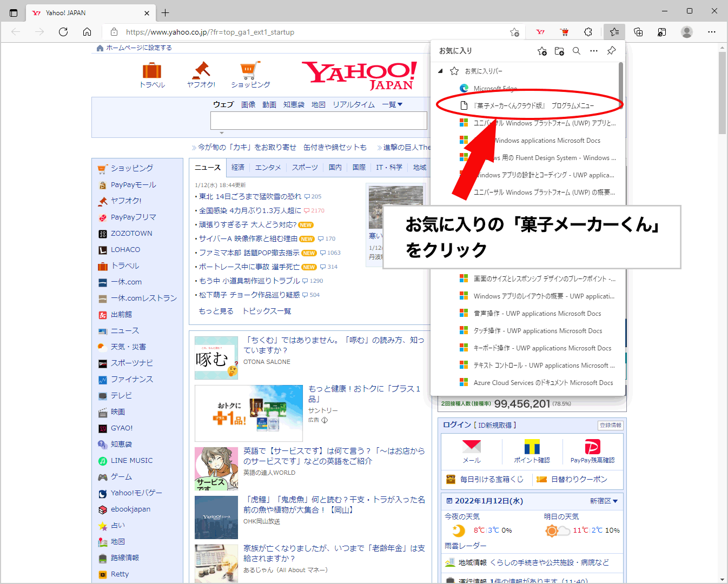Viewport: 728px width, 584px height.
Task: Click the page vertical scrollbar thumb
Action: coord(722,92)
